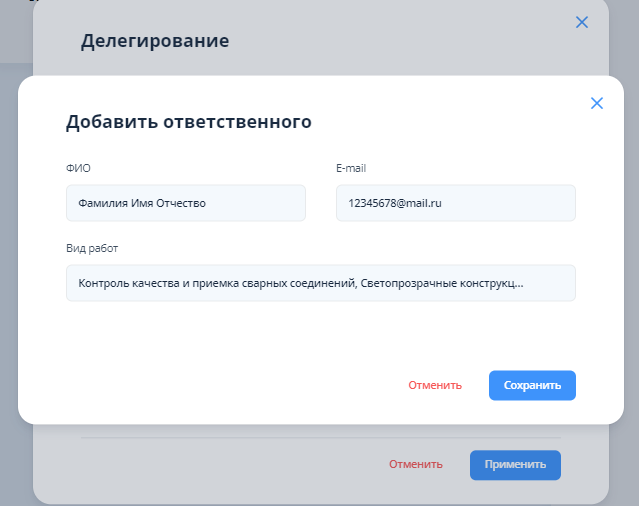This screenshot has width=639, height=506.
Task: Focus the E-mail field with 12345678@mail.ru
Action: coord(455,203)
